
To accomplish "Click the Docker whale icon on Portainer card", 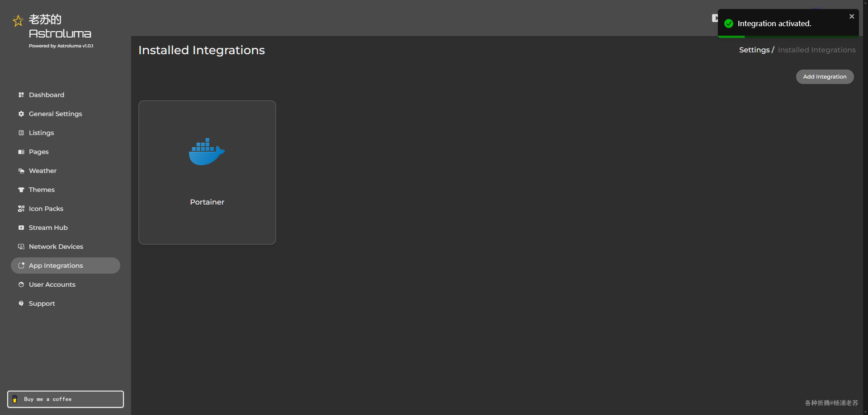I will (x=207, y=152).
